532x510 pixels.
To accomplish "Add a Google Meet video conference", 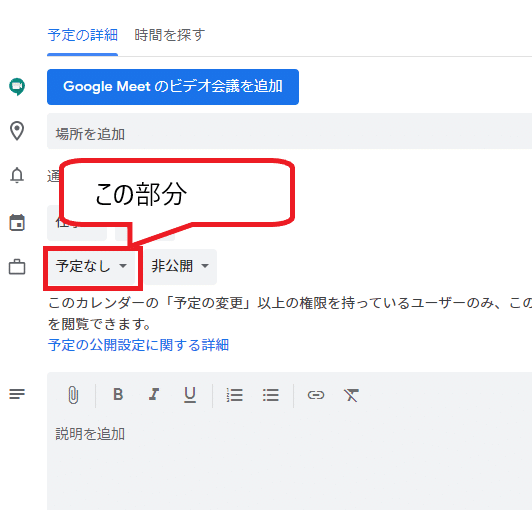I will 173,87.
